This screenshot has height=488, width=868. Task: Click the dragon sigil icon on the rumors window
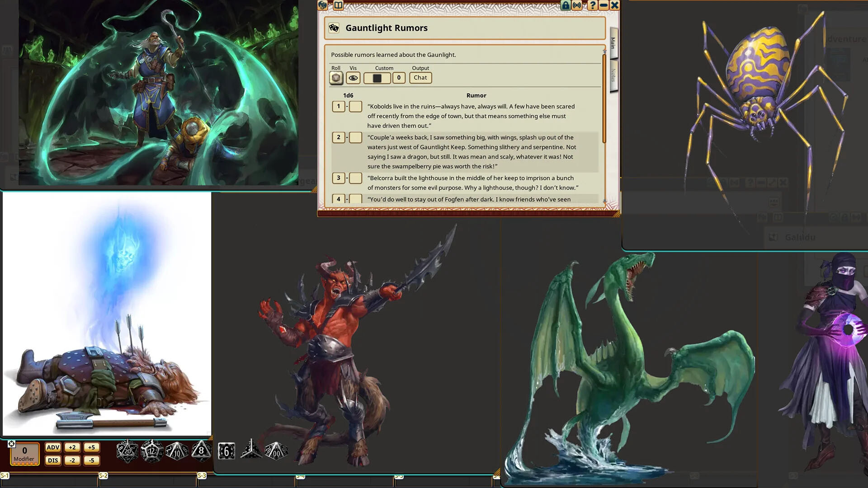pyautogui.click(x=323, y=5)
